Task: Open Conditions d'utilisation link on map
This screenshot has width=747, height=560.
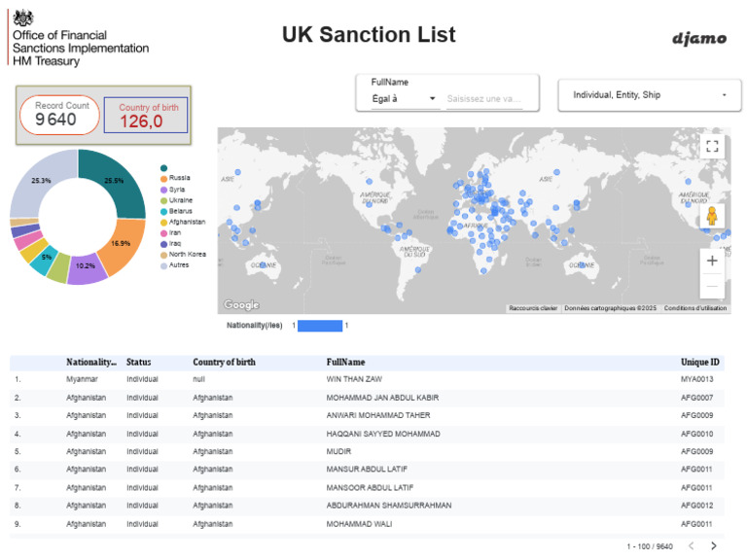Action: (695, 308)
